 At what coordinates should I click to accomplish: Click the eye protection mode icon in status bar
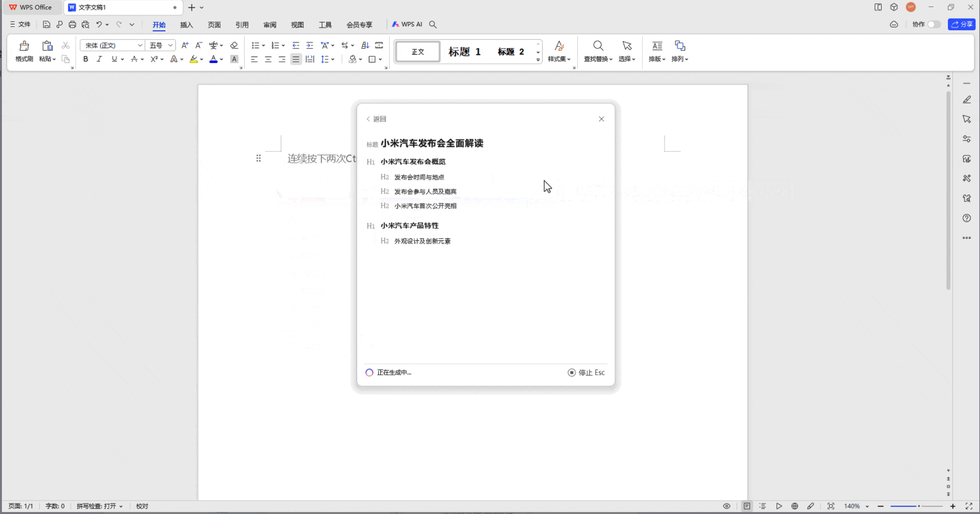pyautogui.click(x=726, y=506)
